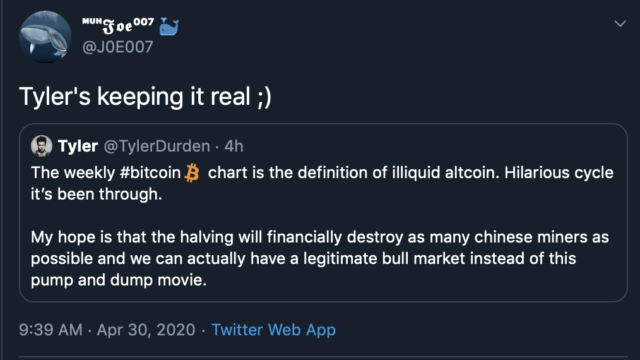
Task: Open the MUH Joe007 display name profile
Action: point(118,25)
